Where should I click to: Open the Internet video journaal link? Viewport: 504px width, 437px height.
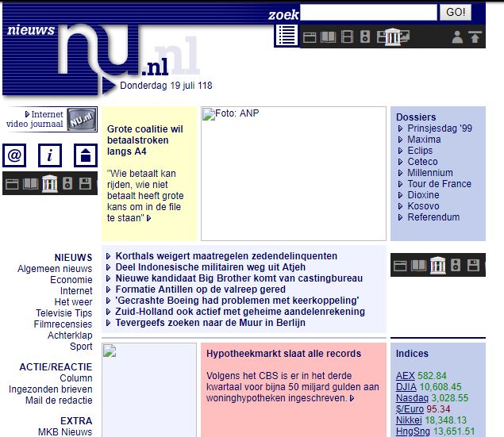click(35, 119)
